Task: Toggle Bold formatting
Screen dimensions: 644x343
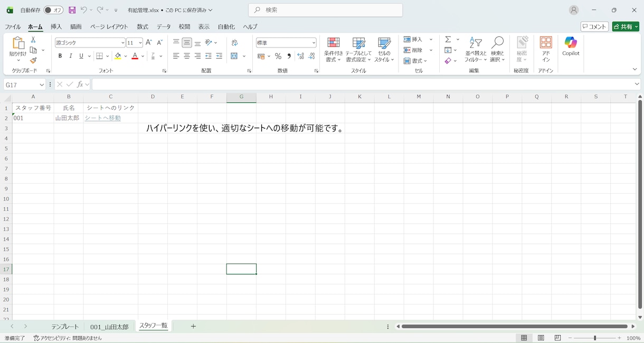Action: coord(60,56)
